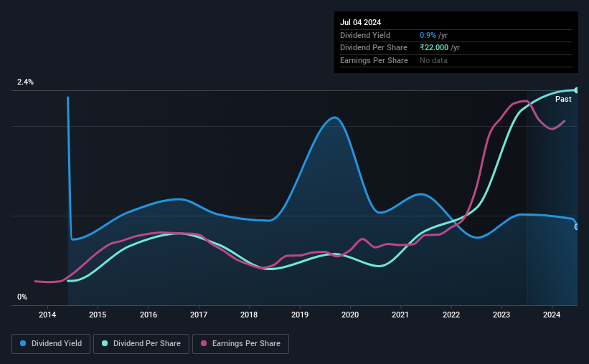Click the ₹22.000 dividend per share value
Screen dimensions: 589x364
434,48
